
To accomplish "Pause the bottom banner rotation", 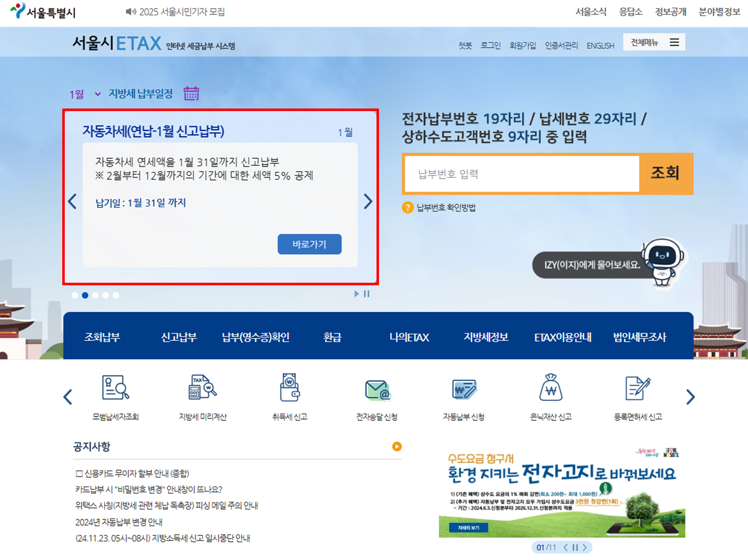I will click(575, 548).
